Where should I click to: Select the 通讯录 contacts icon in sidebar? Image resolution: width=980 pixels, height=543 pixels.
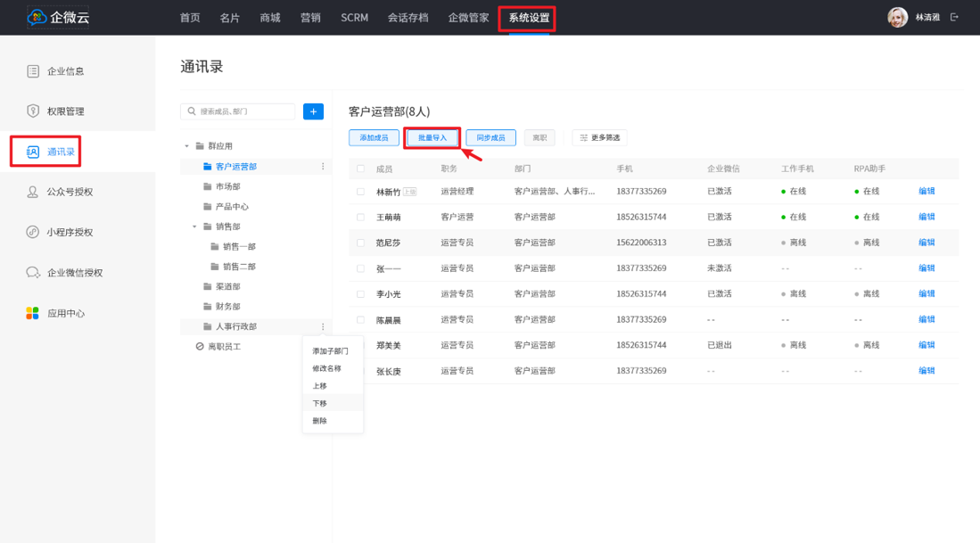32,152
